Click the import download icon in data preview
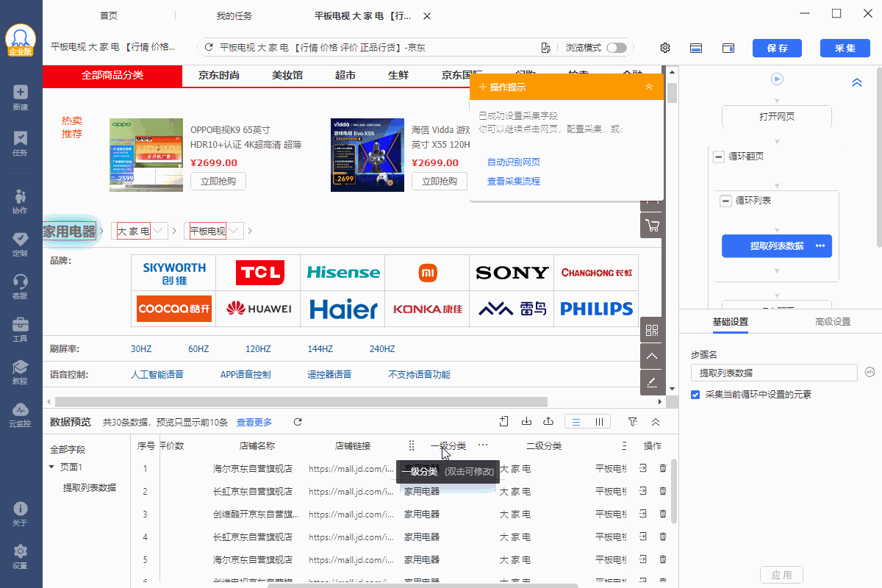This screenshot has width=882, height=588. click(526, 421)
